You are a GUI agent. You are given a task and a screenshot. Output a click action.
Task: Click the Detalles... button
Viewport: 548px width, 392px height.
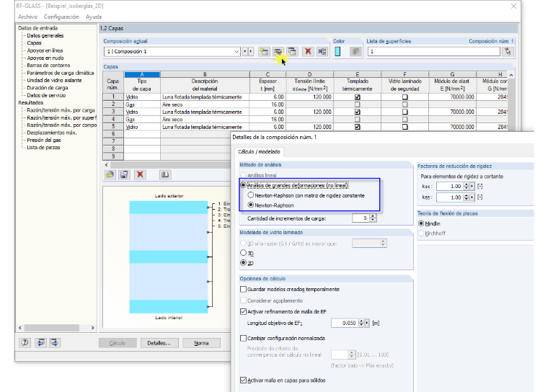point(159,343)
